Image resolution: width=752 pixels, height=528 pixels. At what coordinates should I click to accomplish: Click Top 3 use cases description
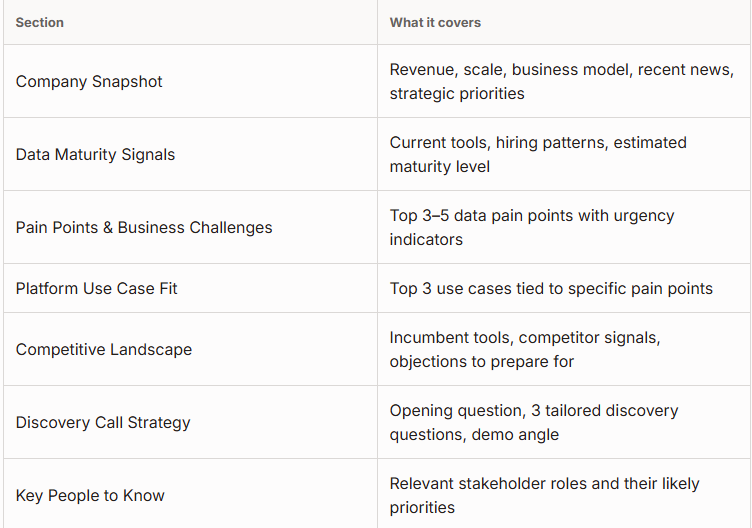pyautogui.click(x=551, y=288)
